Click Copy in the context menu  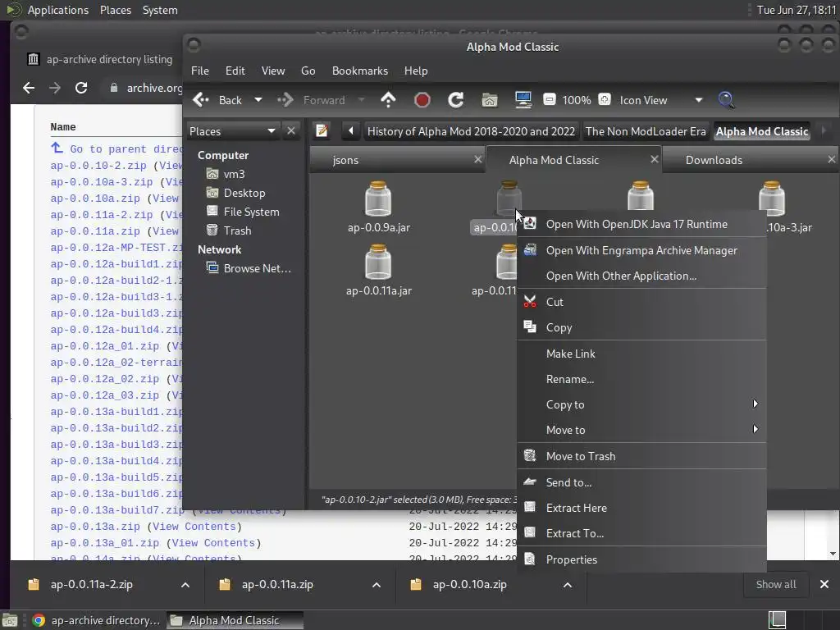click(641, 327)
